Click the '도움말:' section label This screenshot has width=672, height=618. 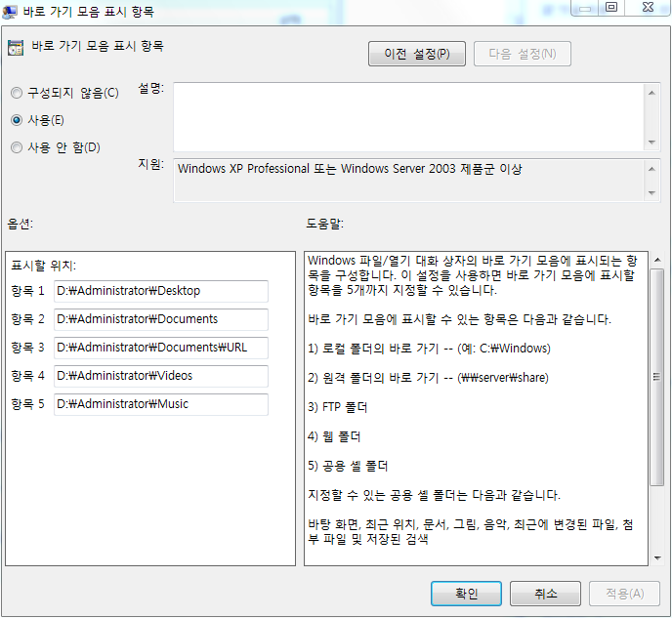coord(324,224)
